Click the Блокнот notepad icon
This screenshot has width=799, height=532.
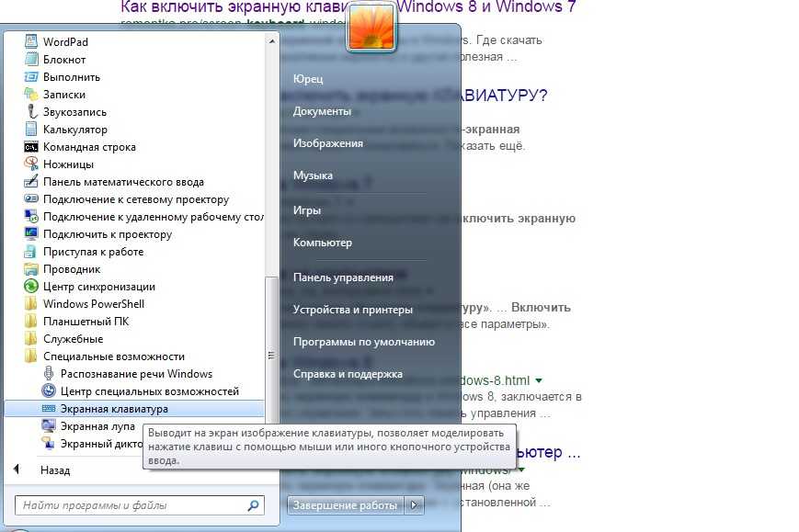[x=31, y=59]
